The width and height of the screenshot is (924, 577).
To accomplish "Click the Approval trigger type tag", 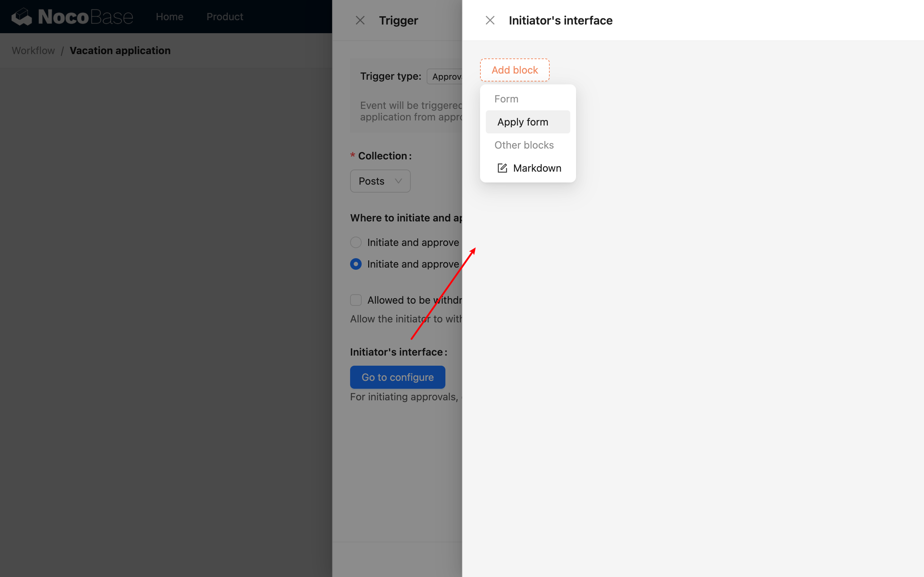I will click(449, 76).
